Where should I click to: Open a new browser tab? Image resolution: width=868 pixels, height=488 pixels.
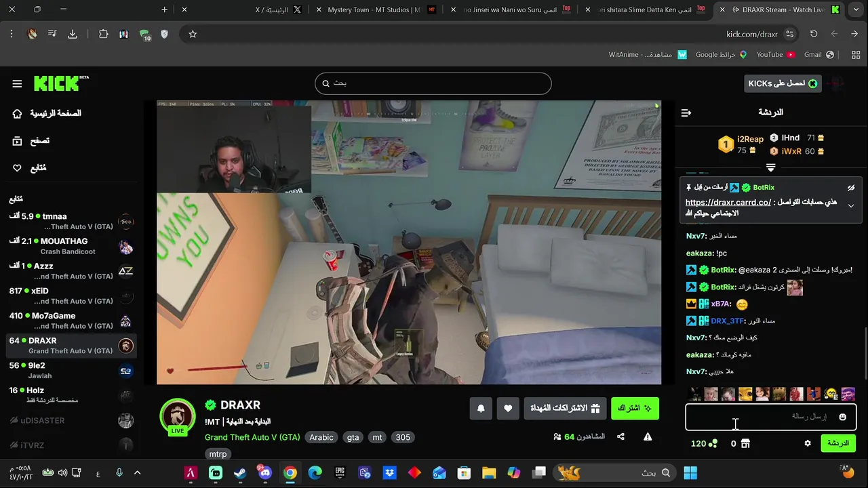click(164, 9)
